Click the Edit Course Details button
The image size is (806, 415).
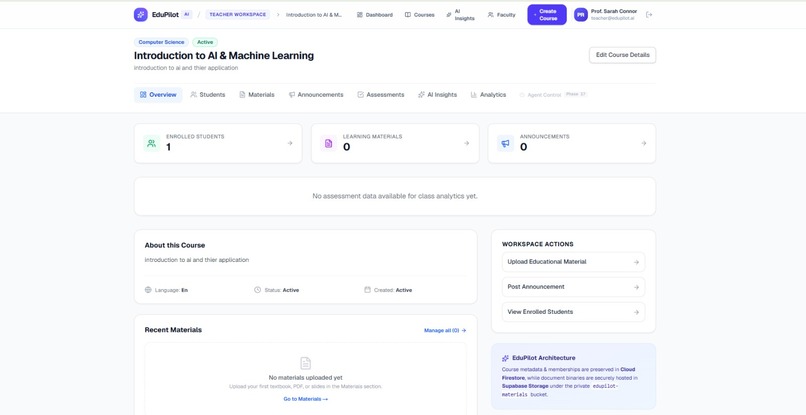pyautogui.click(x=622, y=55)
